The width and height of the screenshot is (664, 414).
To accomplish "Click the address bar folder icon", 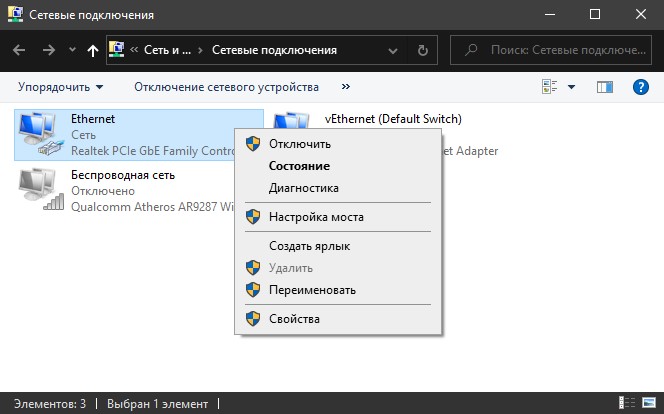I will tap(116, 50).
